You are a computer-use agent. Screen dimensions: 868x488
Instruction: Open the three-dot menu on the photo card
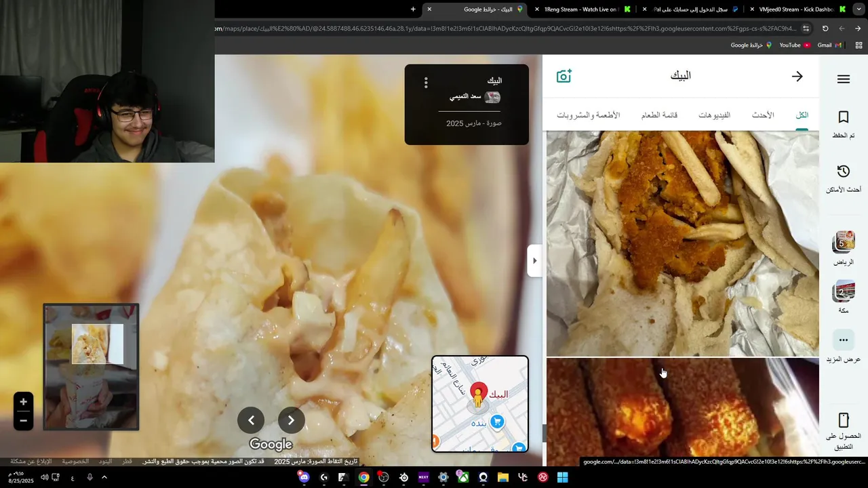[426, 83]
